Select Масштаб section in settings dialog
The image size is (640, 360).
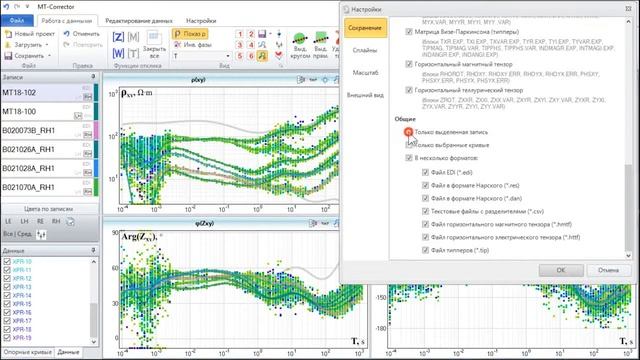click(x=365, y=72)
